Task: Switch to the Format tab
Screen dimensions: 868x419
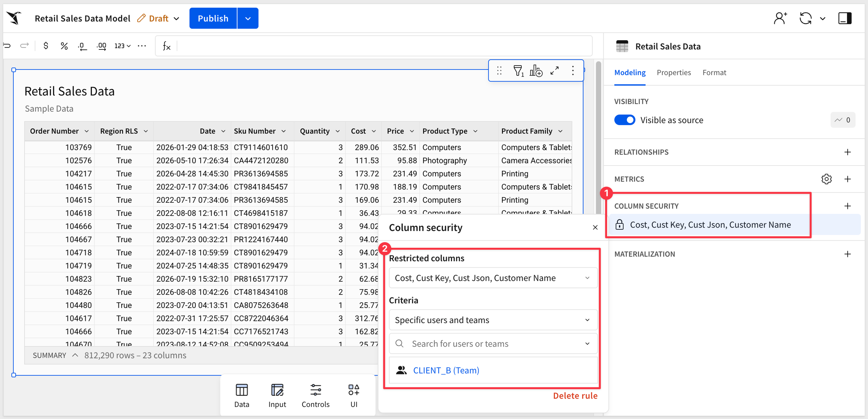Action: (x=714, y=73)
